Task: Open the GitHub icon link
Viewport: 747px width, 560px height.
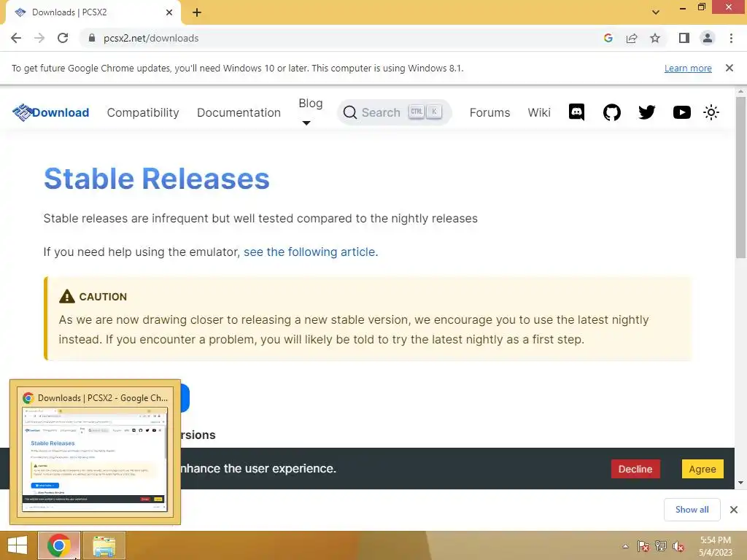Action: click(x=612, y=112)
